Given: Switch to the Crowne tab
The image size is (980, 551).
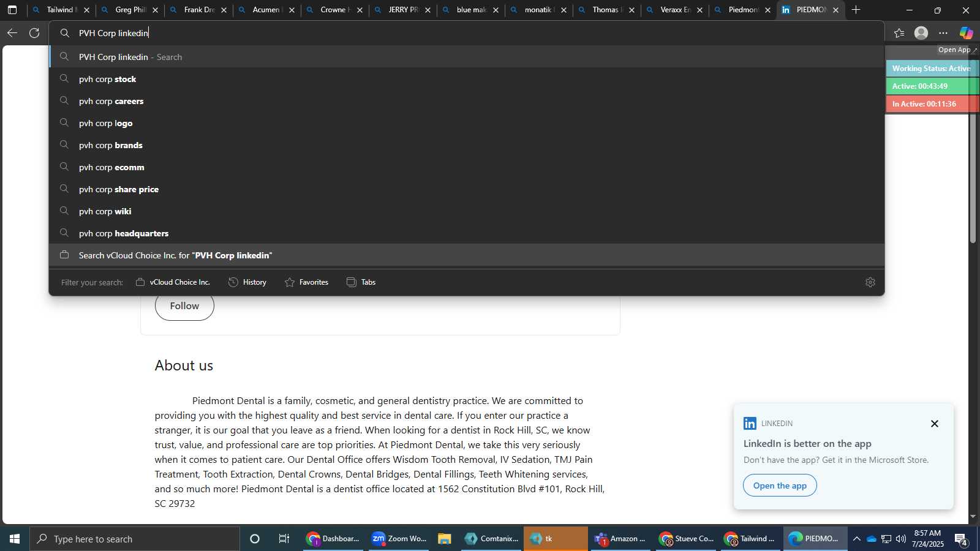Looking at the screenshot, I should click(x=334, y=10).
